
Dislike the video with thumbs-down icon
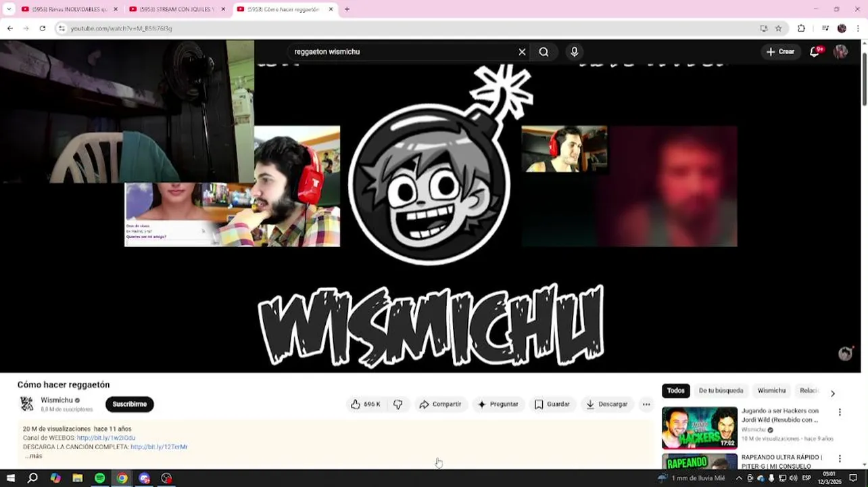[398, 404]
